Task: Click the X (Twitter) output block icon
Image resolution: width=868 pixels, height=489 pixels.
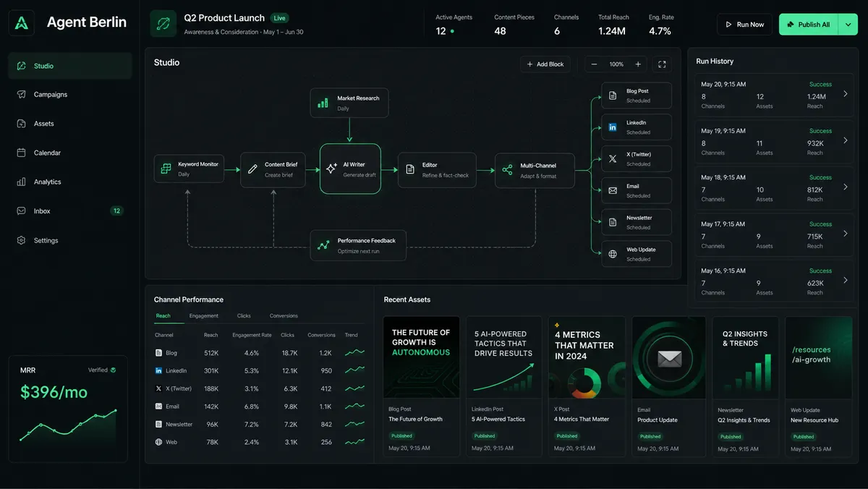Action: coord(613,158)
